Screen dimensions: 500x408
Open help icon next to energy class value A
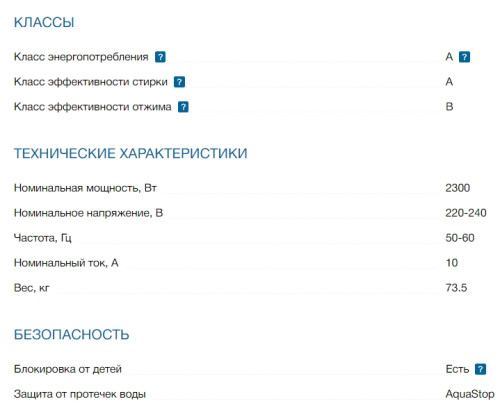pyautogui.click(x=464, y=57)
